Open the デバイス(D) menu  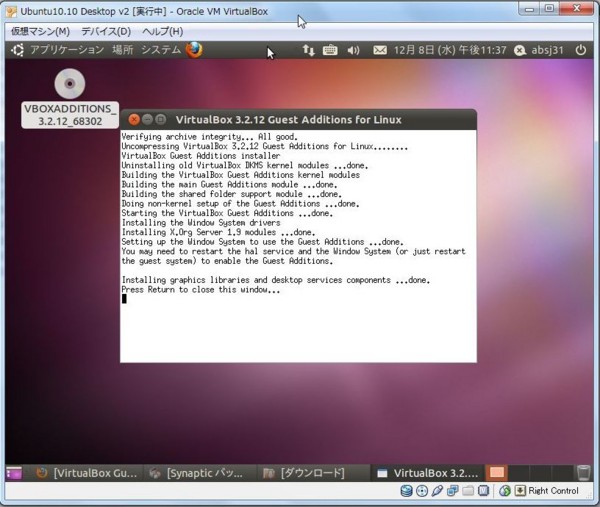pos(106,31)
